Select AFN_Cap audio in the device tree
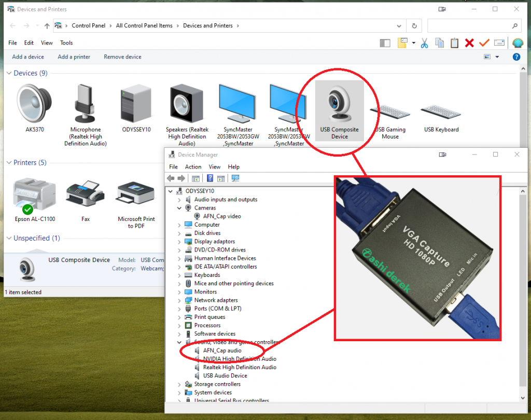The image size is (531, 420). (222, 351)
